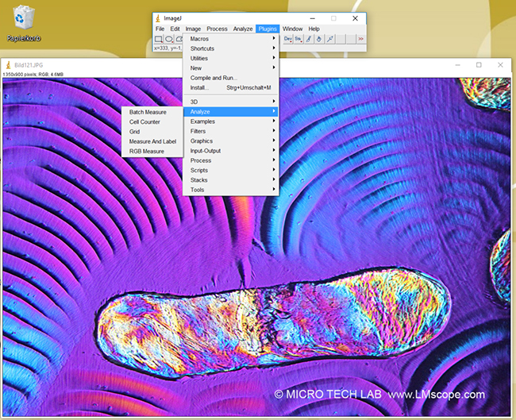Open the Window menu in ImageJ
Screen dimensions: 516x420
[x=292, y=29]
